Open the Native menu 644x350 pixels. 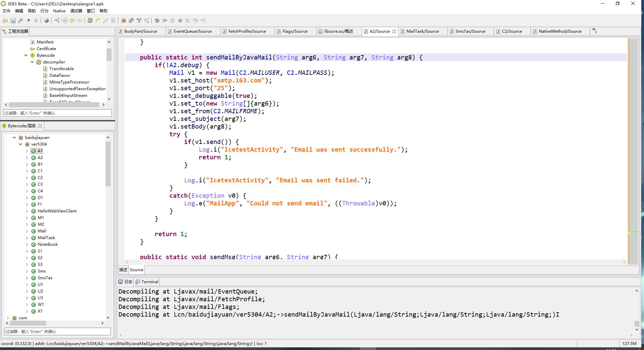[59, 11]
